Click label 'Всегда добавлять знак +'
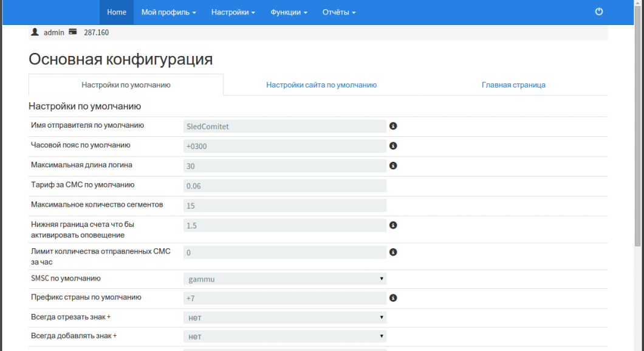Viewport: 644px width, 351px height. pyautogui.click(x=74, y=336)
